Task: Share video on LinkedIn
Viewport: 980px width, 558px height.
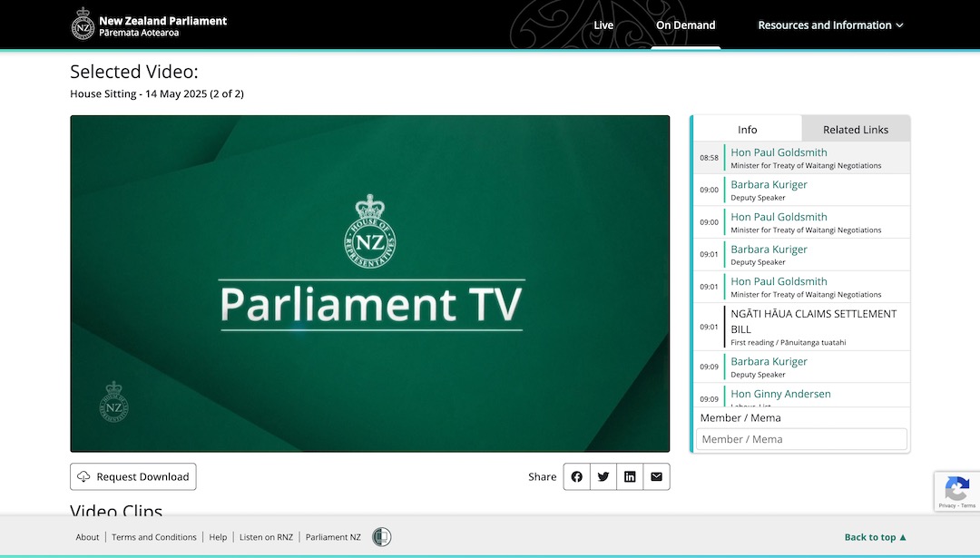Action: 630,476
